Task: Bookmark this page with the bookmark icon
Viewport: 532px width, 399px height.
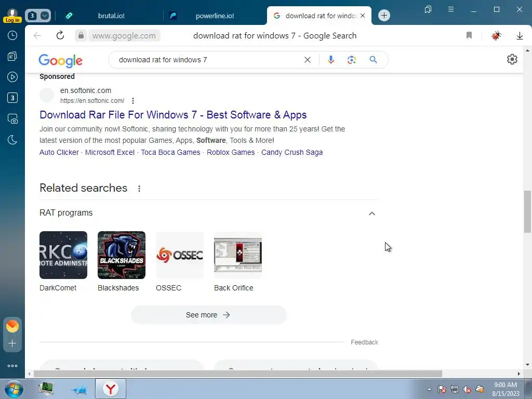Action: pyautogui.click(x=469, y=35)
